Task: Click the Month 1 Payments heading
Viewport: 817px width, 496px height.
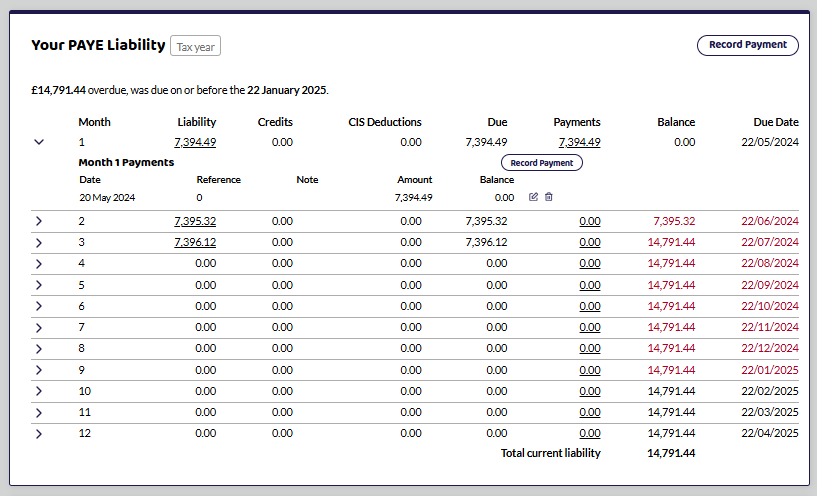Action: click(x=126, y=163)
